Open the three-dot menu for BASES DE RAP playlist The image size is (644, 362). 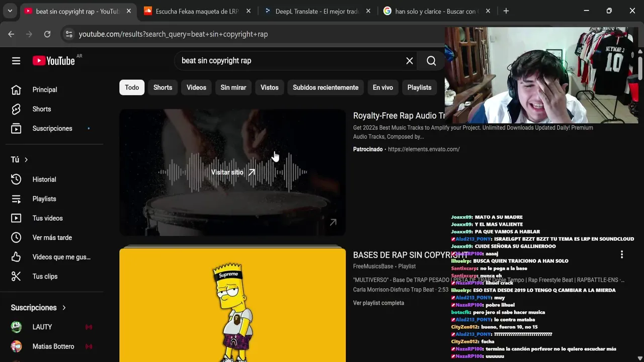[x=622, y=255]
